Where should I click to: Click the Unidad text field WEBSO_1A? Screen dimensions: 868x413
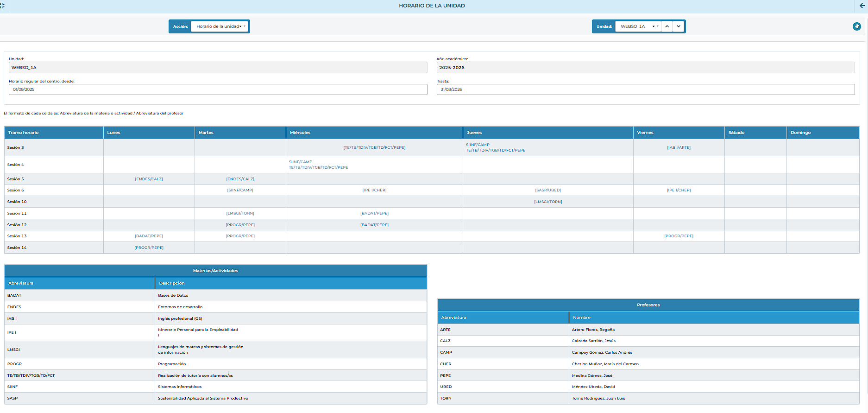pyautogui.click(x=218, y=68)
